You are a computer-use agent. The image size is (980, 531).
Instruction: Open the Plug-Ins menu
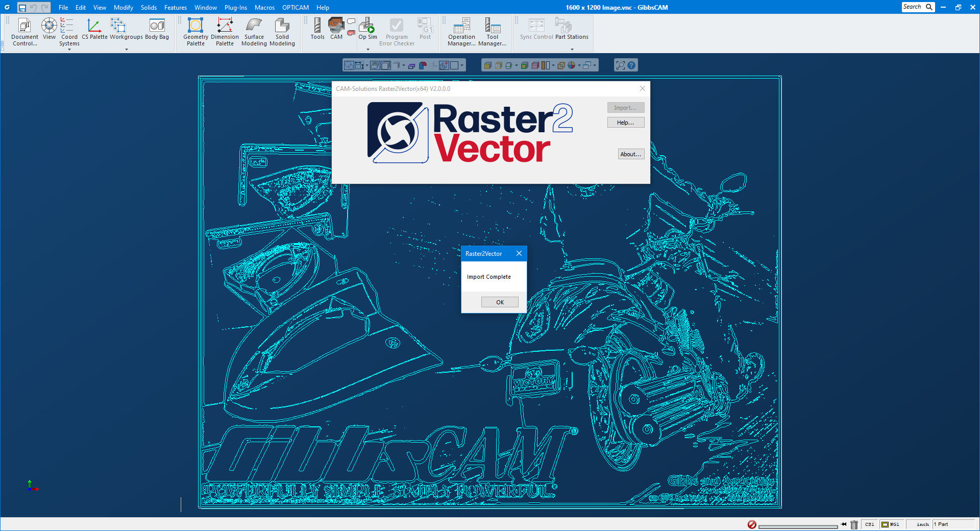click(235, 8)
